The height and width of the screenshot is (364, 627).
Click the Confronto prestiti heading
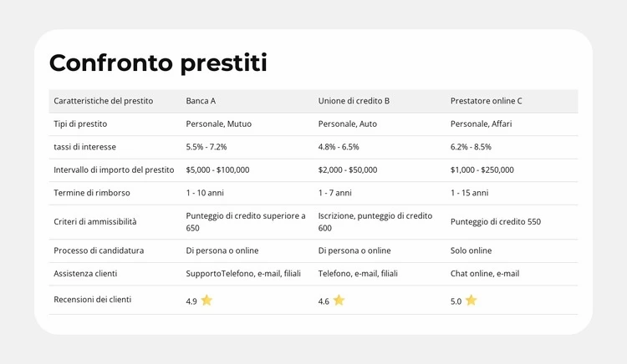click(x=158, y=63)
